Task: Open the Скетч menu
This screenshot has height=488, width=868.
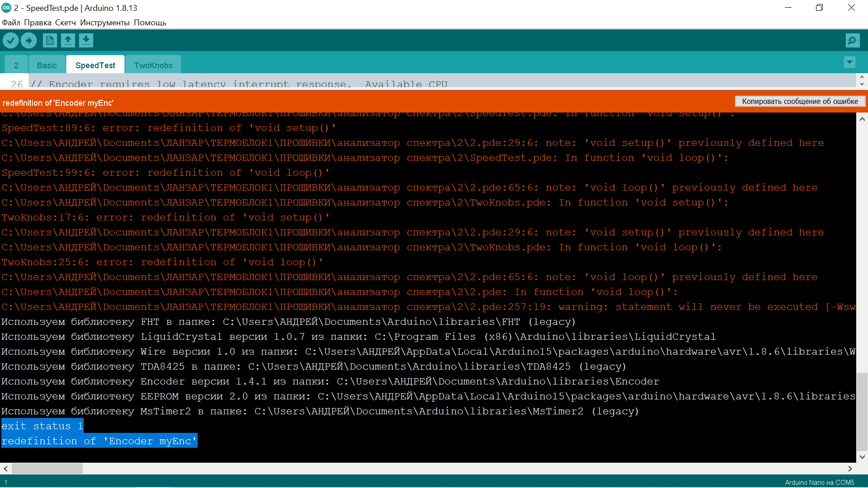Action: pyautogui.click(x=65, y=23)
